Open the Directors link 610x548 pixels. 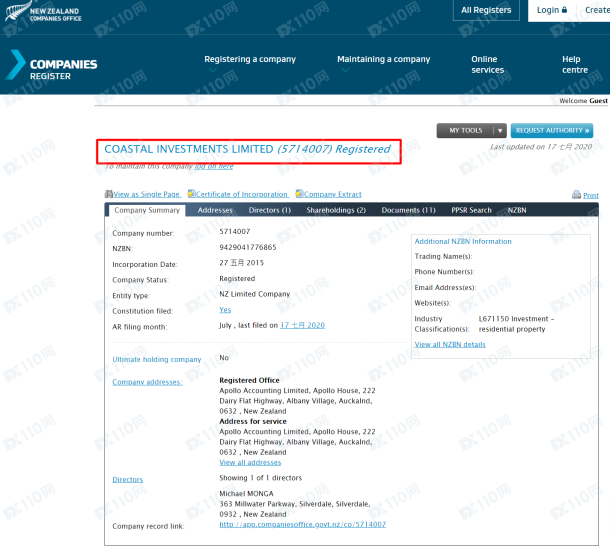pyautogui.click(x=128, y=480)
